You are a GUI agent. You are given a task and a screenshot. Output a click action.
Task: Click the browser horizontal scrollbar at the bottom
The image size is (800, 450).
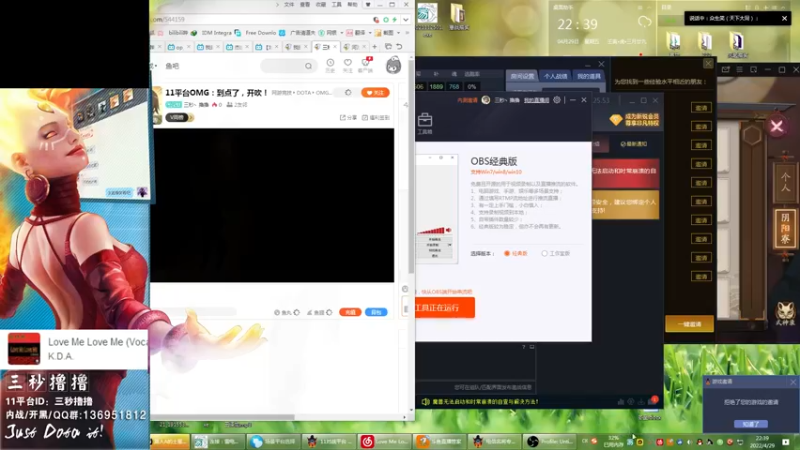point(224,417)
